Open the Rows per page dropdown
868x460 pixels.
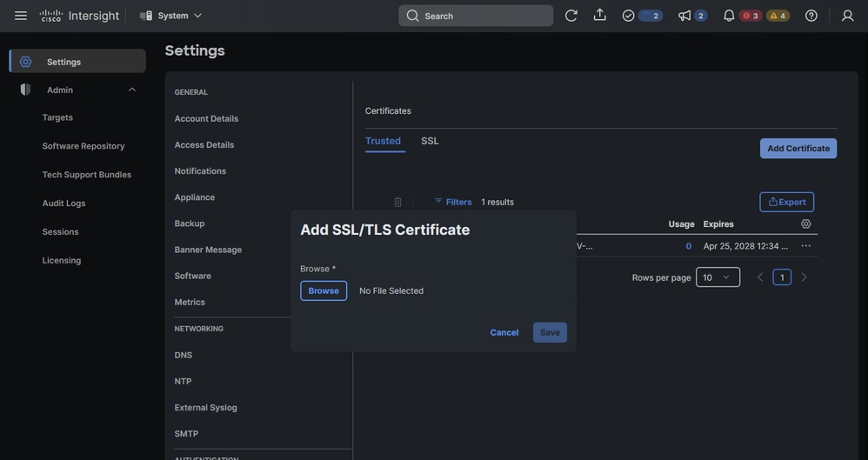(718, 277)
